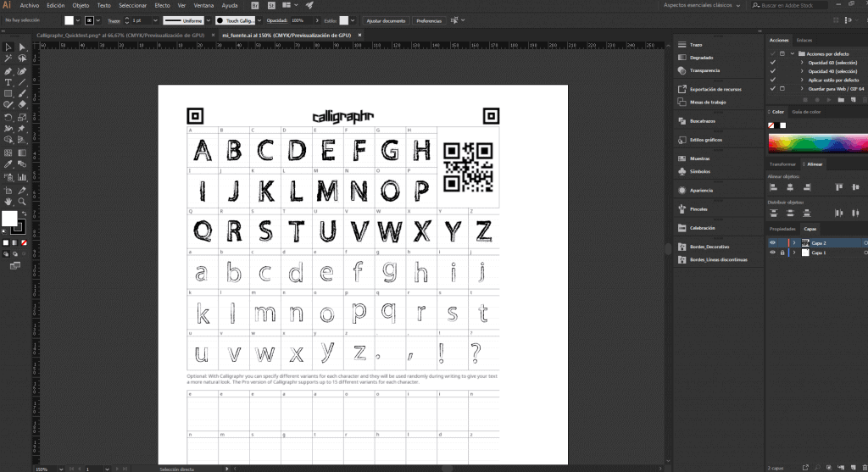The image size is (868, 472).
Task: Select the Line Segment tool
Action: [22, 82]
